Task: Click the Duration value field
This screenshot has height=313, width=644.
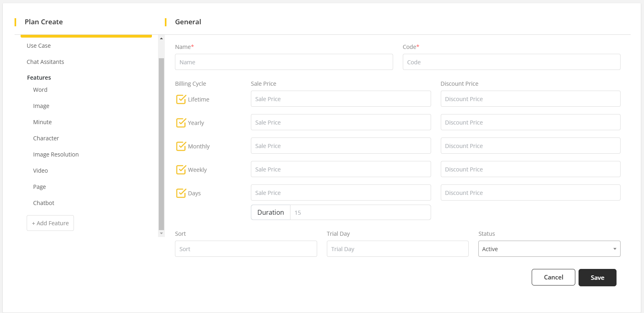Action: (x=360, y=213)
